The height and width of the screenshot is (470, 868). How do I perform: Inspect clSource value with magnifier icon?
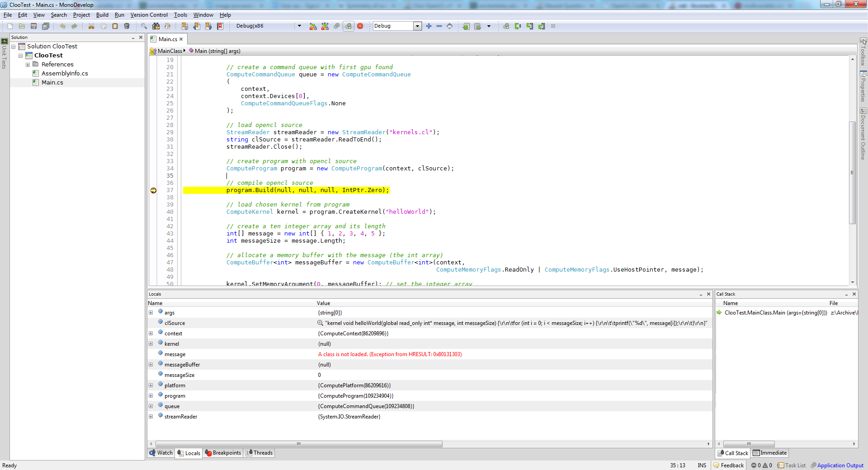(320, 323)
